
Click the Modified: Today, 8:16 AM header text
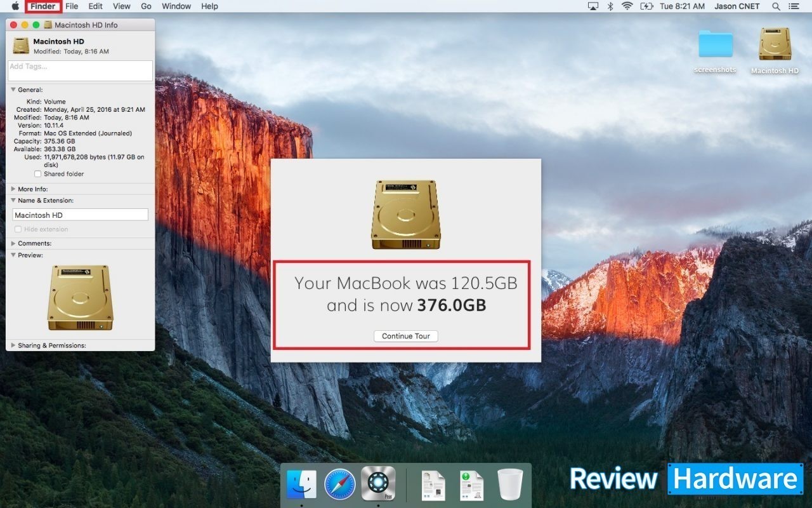71,51
